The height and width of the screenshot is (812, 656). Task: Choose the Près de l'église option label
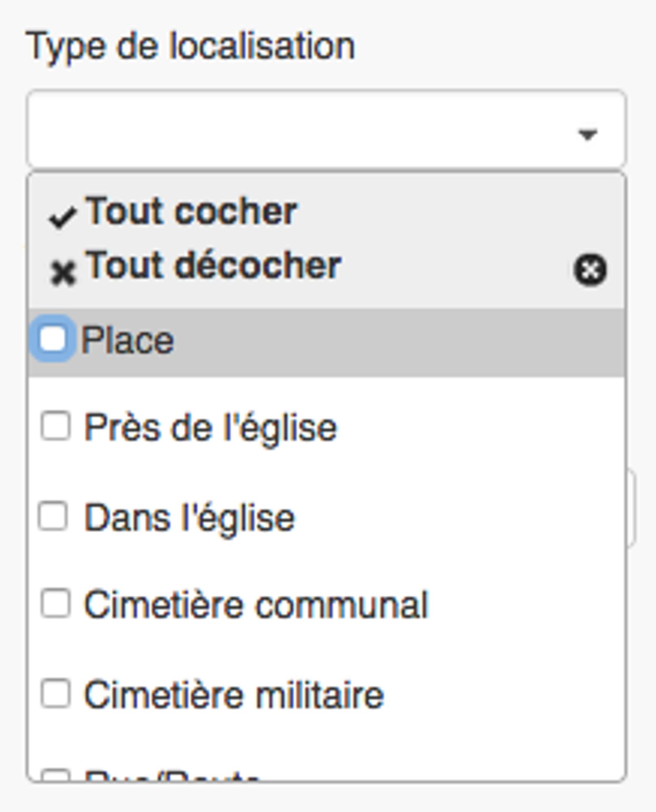coord(210,428)
